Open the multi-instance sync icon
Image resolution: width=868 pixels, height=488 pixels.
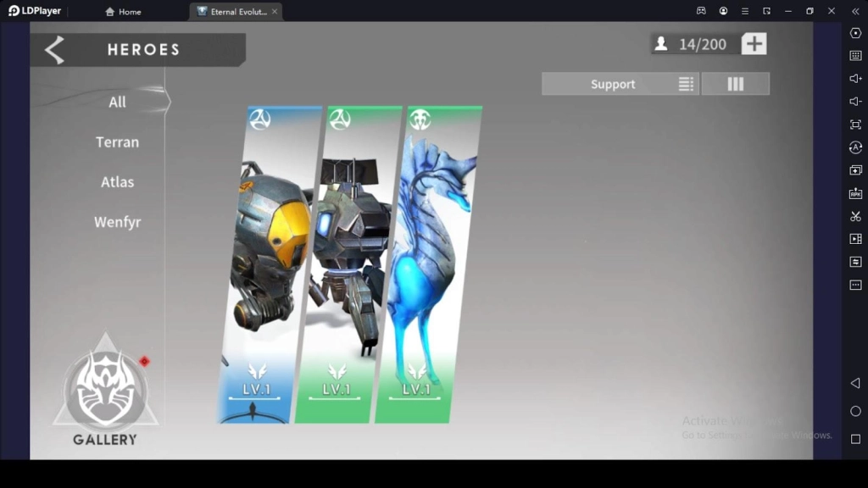pyautogui.click(x=855, y=170)
